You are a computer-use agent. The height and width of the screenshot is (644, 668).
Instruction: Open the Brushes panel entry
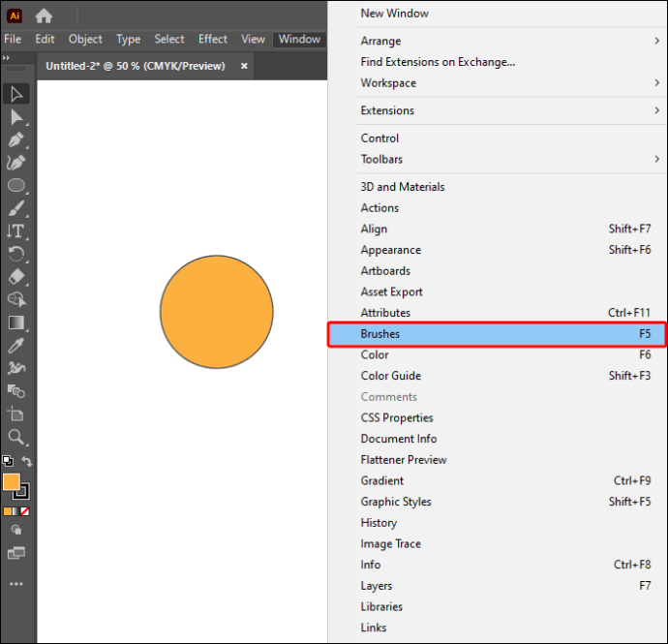pos(497,334)
